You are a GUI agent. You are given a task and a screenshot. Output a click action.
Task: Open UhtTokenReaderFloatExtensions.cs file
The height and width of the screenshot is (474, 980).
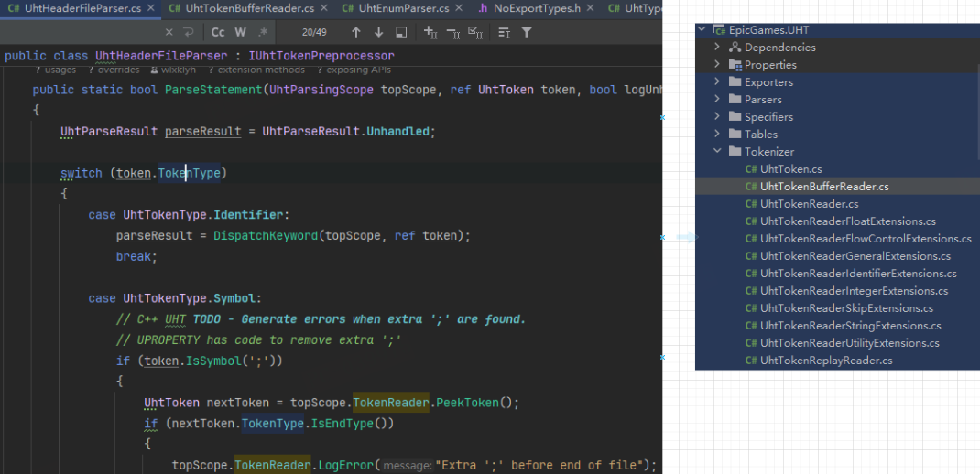[x=847, y=221]
